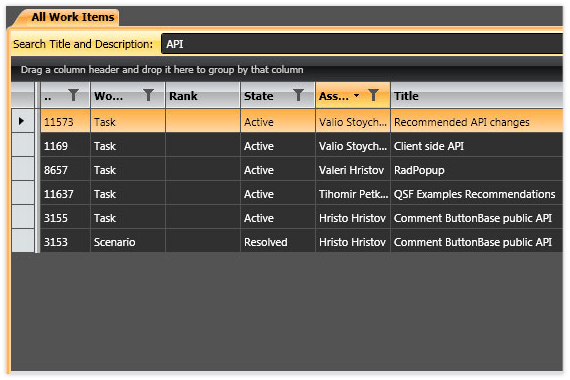Screen dimensions: 570x380
Task: Open filter funnel on Wo... column
Action: [148, 95]
